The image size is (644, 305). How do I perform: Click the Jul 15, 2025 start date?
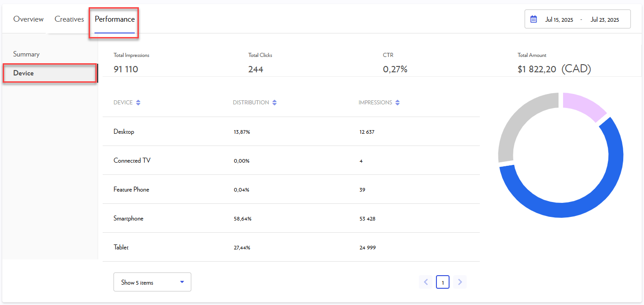(x=559, y=19)
